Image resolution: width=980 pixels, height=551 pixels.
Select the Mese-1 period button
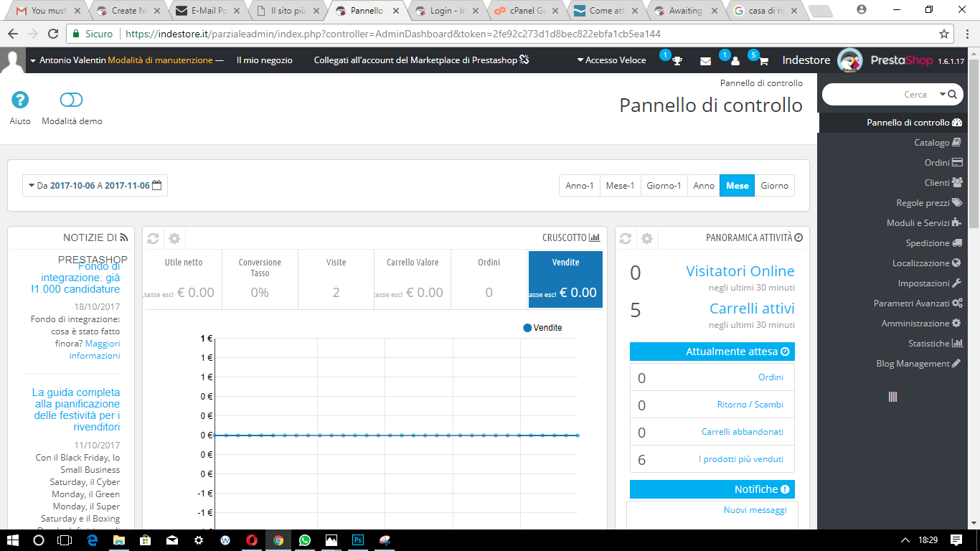coord(621,186)
